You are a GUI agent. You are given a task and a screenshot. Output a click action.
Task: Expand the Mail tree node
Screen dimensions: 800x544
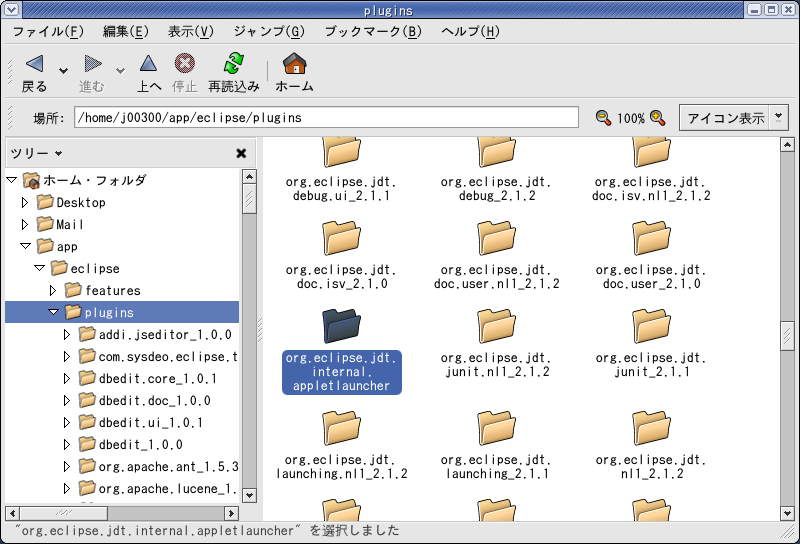pos(24,224)
